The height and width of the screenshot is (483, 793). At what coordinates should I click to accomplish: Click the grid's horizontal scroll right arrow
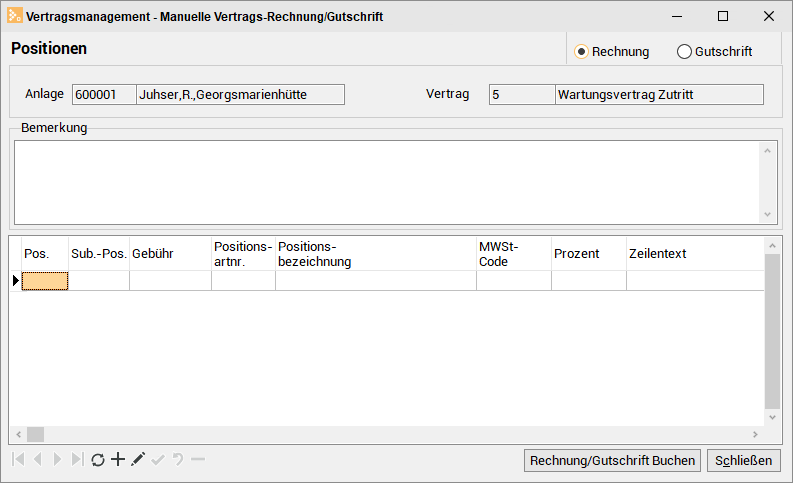(755, 434)
